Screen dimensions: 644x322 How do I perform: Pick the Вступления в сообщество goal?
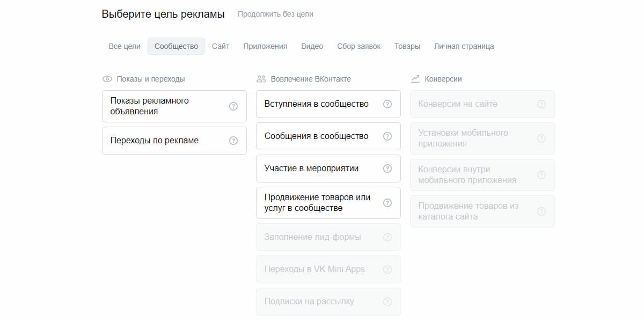click(x=317, y=104)
